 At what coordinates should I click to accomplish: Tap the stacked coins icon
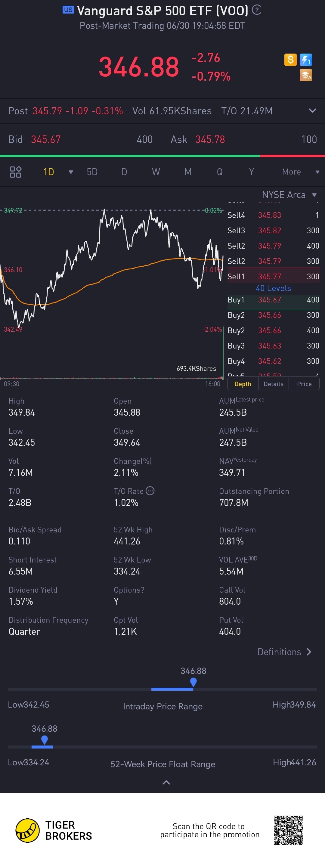pyautogui.click(x=306, y=75)
